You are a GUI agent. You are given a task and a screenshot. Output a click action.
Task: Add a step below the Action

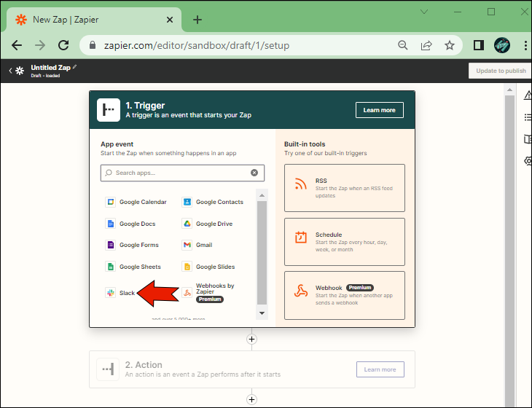pyautogui.click(x=251, y=399)
